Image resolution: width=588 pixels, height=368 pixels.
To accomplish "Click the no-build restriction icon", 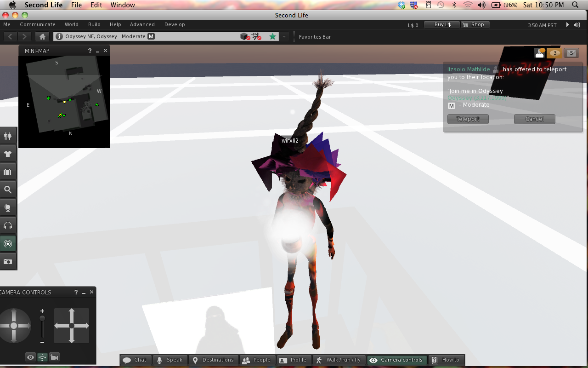I will [x=245, y=36].
